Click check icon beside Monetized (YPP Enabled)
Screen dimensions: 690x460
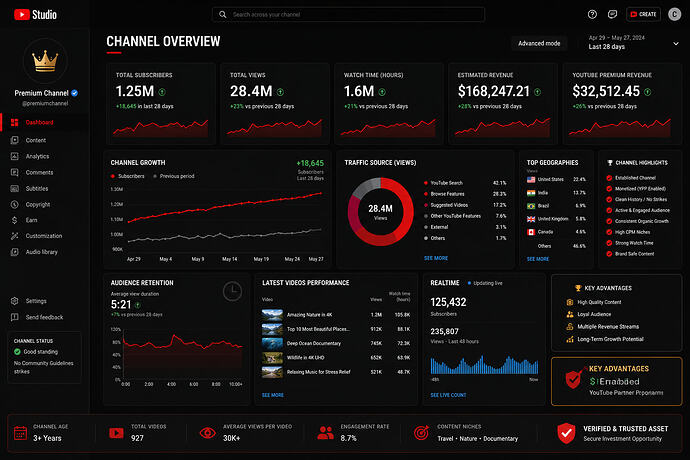click(x=609, y=189)
